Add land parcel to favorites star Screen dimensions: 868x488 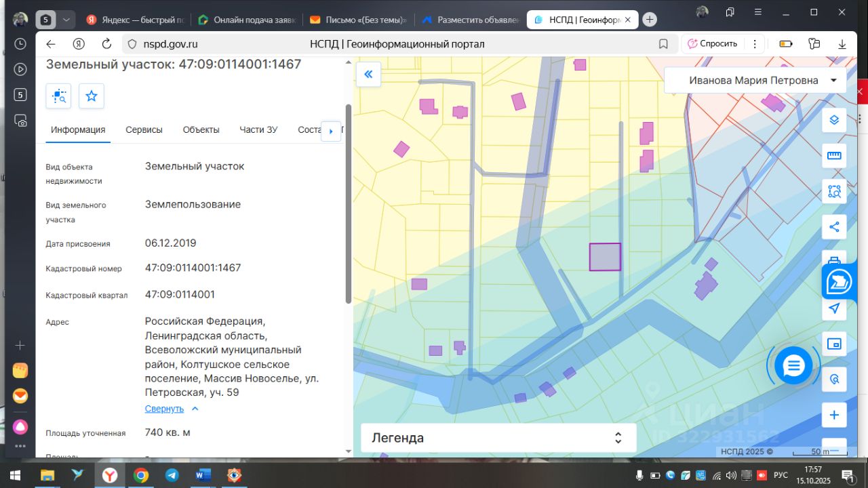(x=92, y=96)
